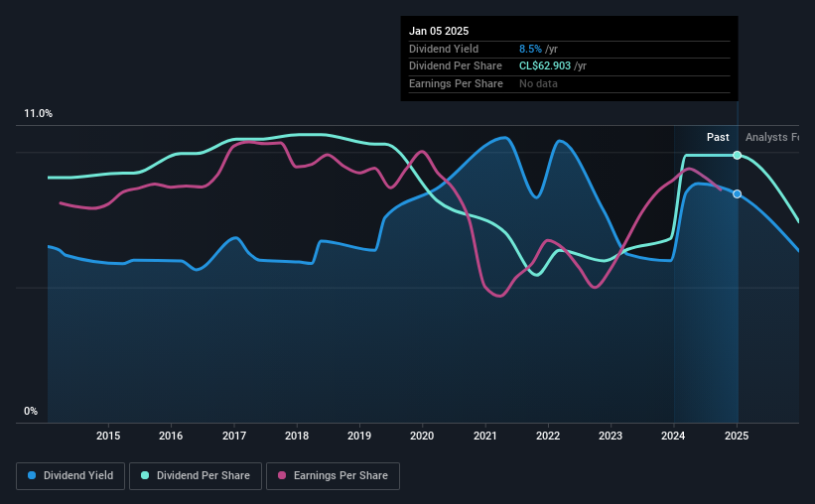Click the No data earnings value
This screenshot has height=504, width=815.
click(x=538, y=83)
